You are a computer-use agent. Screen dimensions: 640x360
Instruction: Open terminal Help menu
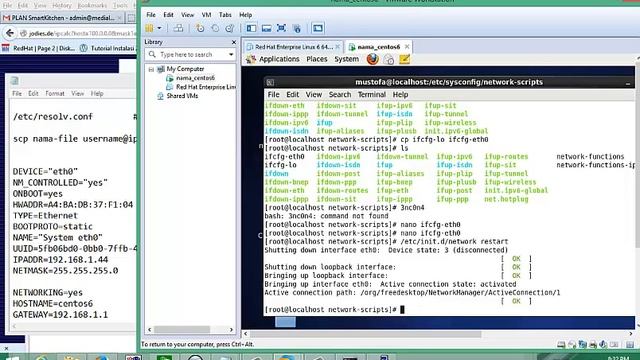tap(400, 95)
